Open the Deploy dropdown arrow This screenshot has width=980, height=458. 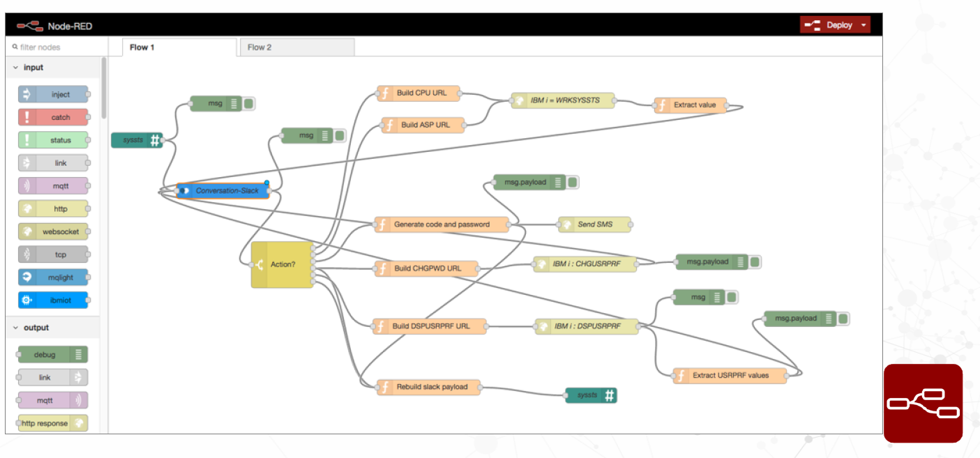coord(864,25)
